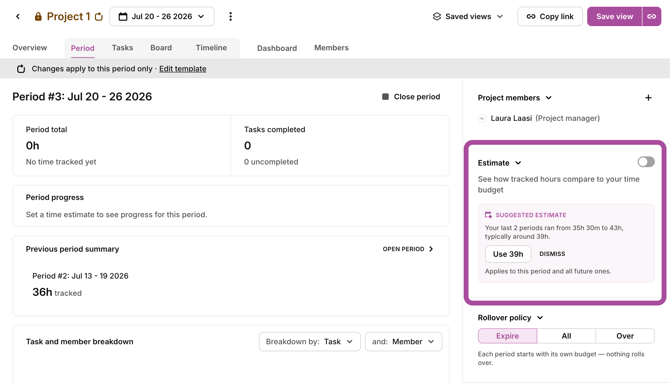
Task: Go back using the left arrow
Action: tap(18, 17)
